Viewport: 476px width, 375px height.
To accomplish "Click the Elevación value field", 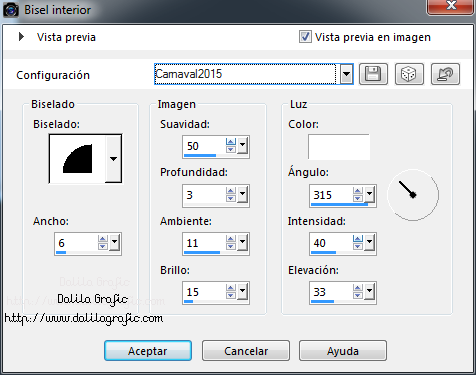I will tap(331, 292).
